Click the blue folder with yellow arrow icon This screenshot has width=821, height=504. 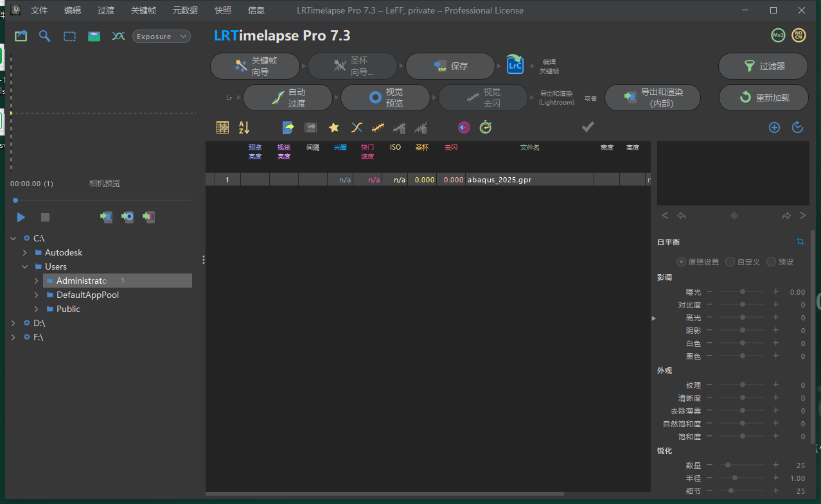coord(288,127)
